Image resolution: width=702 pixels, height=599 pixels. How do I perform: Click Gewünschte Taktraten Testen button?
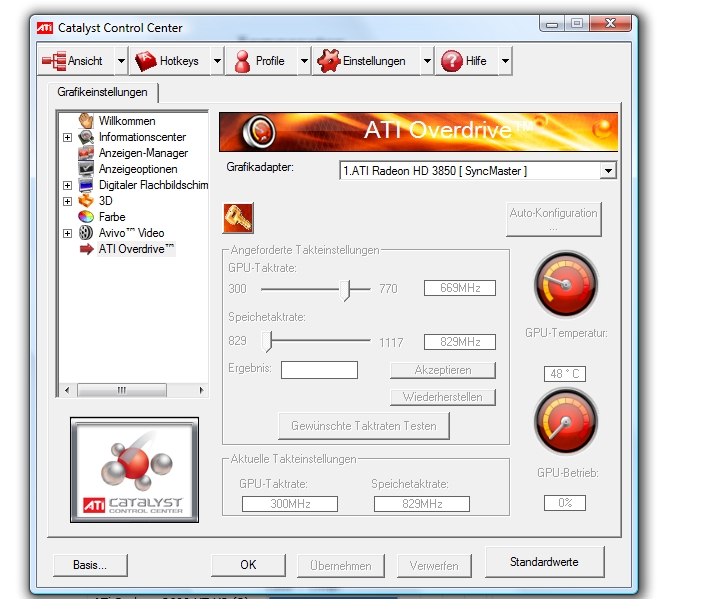click(364, 426)
